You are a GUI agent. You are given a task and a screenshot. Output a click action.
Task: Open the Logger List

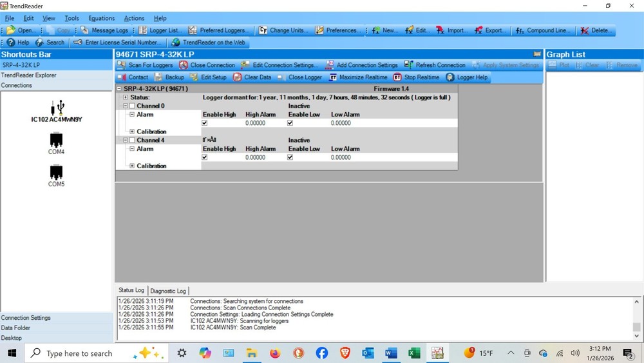(160, 30)
